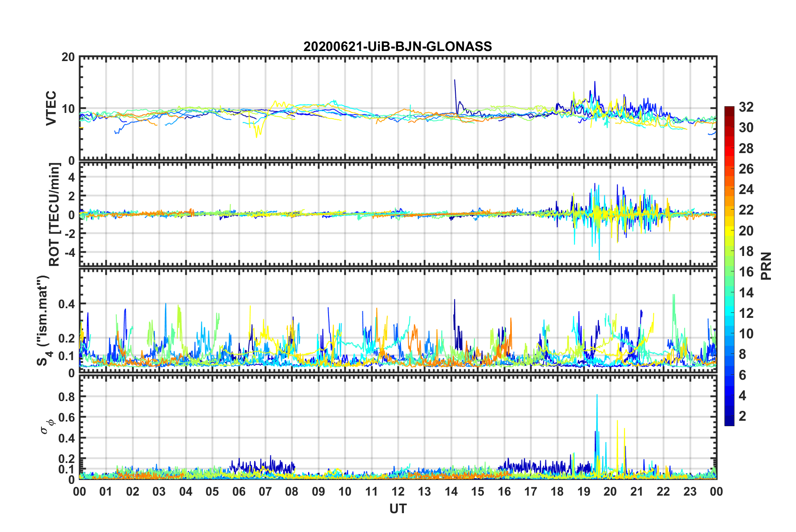The width and height of the screenshot is (796, 532).
Task: Select colorbar tick label "30"
Action: pos(746,128)
